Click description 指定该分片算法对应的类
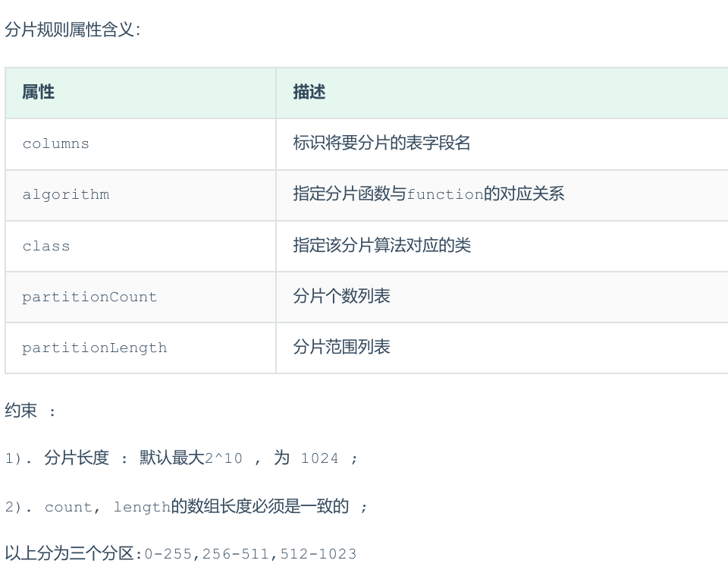Screen dimensions: 728x576 click(381, 246)
